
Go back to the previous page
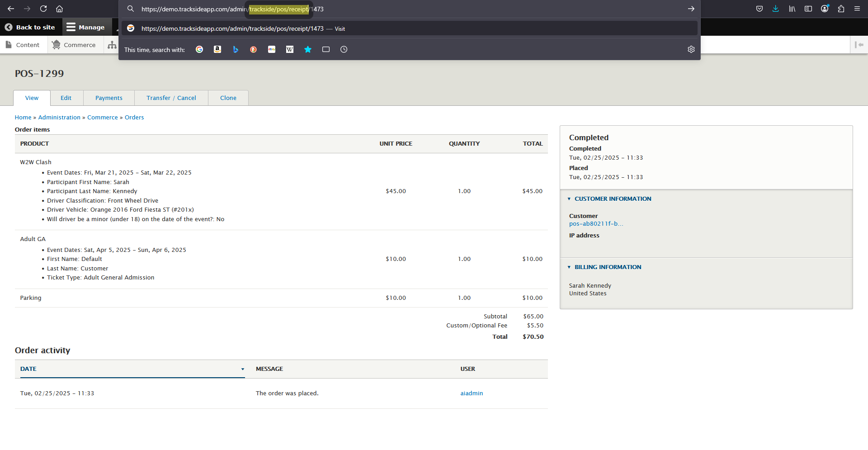(11, 9)
